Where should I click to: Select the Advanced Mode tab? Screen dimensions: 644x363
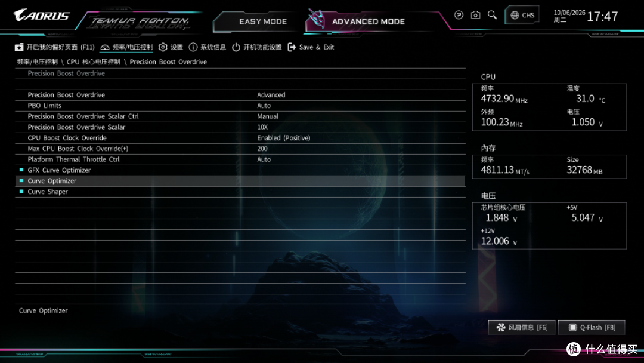[369, 21]
